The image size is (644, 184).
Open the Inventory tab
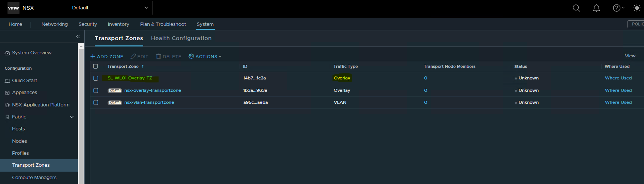118,24
